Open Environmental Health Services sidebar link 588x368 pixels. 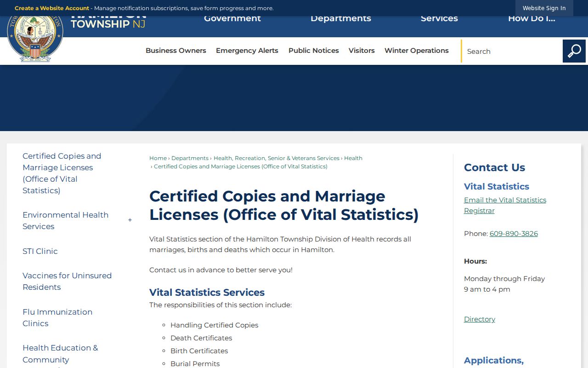66,220
